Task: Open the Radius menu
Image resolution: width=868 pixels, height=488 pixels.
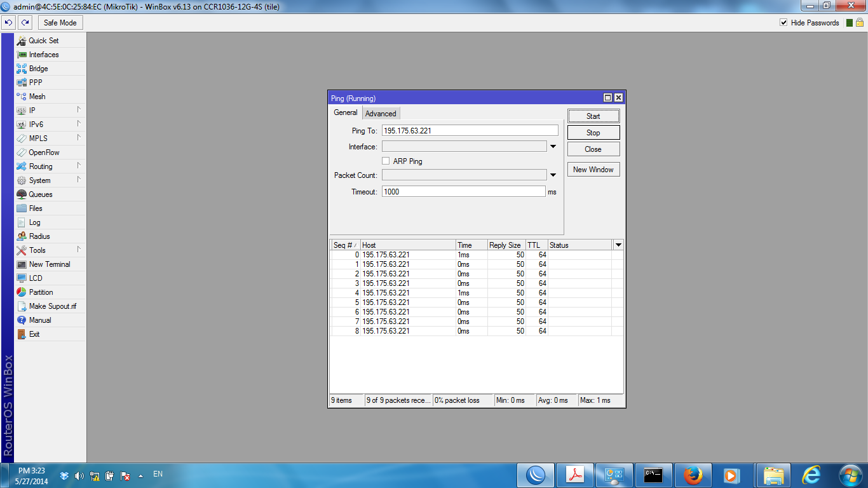Action: point(50,236)
